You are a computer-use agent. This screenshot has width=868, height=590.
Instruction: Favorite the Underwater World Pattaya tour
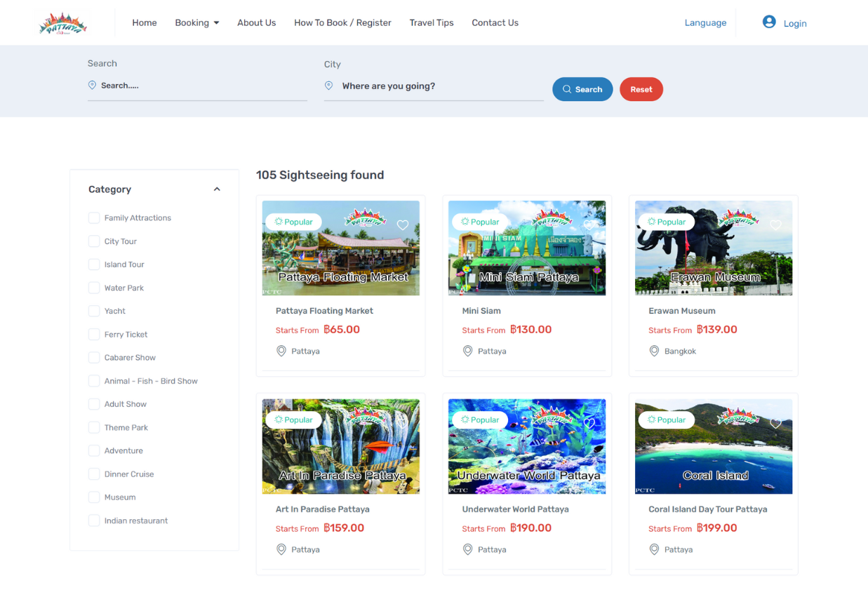(x=589, y=423)
